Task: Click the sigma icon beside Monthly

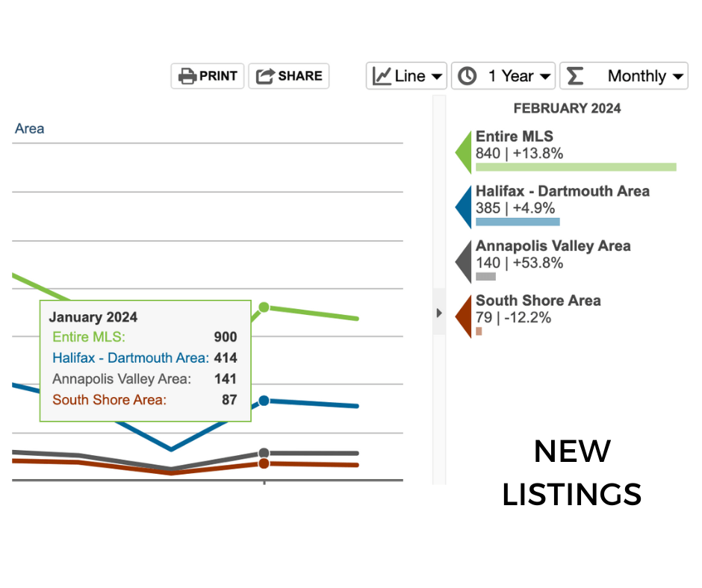Action: (x=575, y=76)
